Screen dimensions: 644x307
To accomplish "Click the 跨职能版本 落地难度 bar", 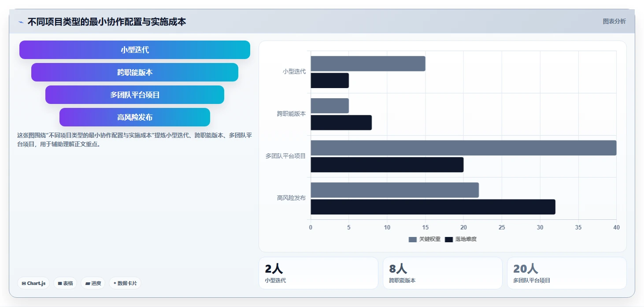I will [341, 122].
